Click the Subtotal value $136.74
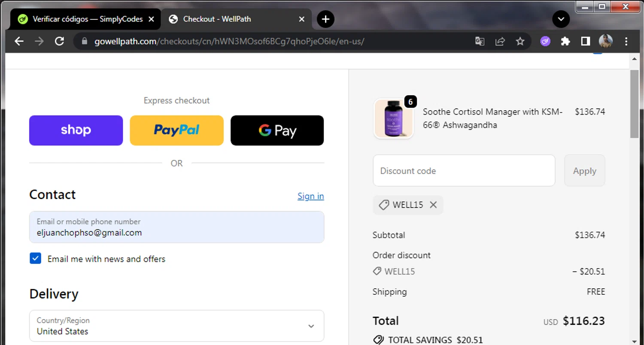644x345 pixels. [x=590, y=235]
